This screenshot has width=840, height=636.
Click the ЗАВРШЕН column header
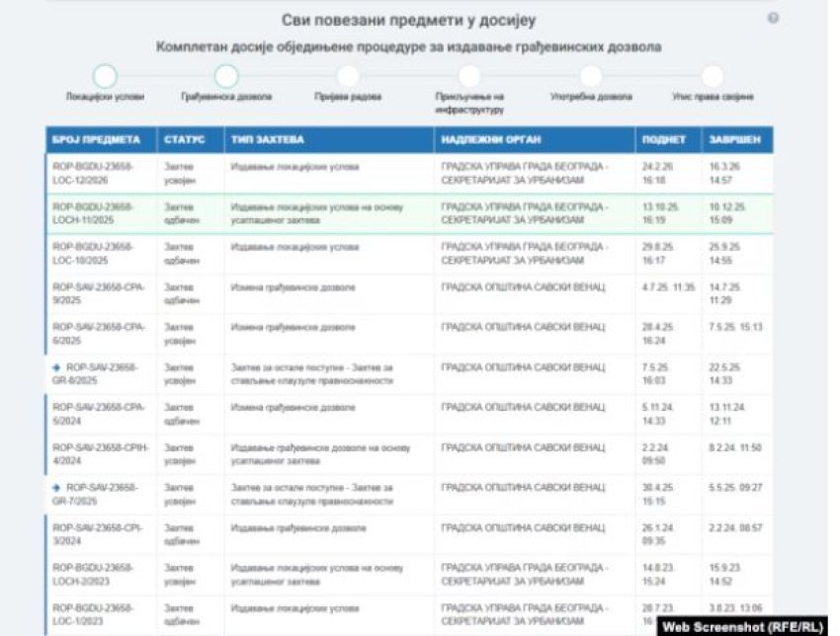[734, 140]
